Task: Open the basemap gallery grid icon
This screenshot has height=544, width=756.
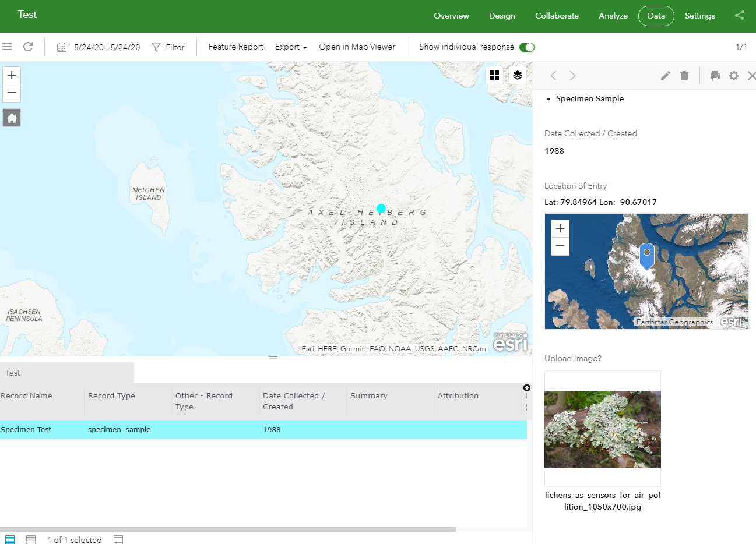Action: [494, 75]
